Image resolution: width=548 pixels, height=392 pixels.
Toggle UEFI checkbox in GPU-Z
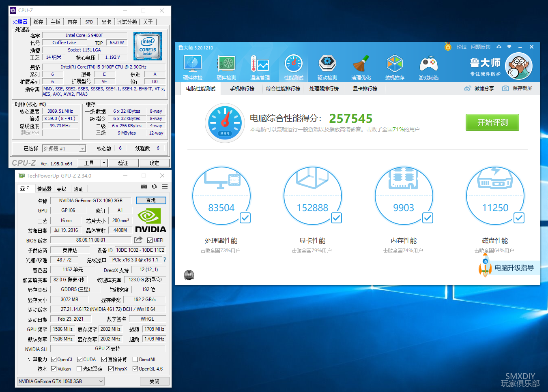(150, 240)
